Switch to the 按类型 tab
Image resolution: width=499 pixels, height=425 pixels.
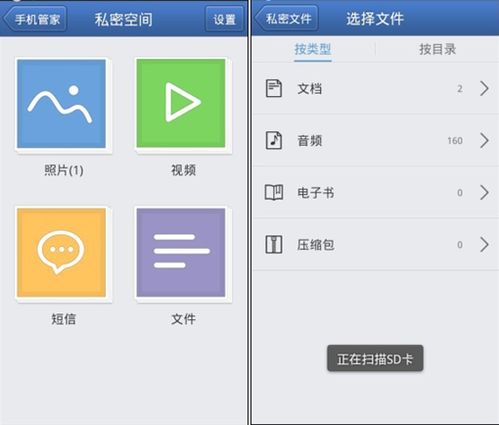click(x=313, y=49)
